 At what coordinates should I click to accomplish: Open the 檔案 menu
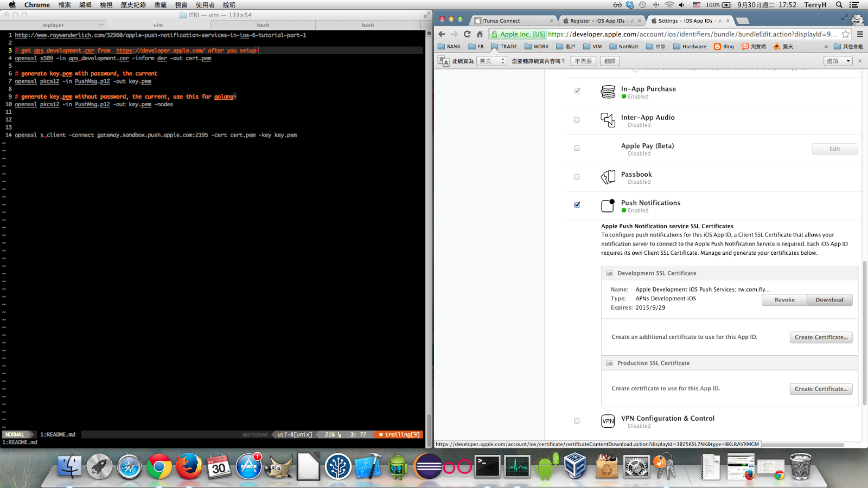click(65, 5)
